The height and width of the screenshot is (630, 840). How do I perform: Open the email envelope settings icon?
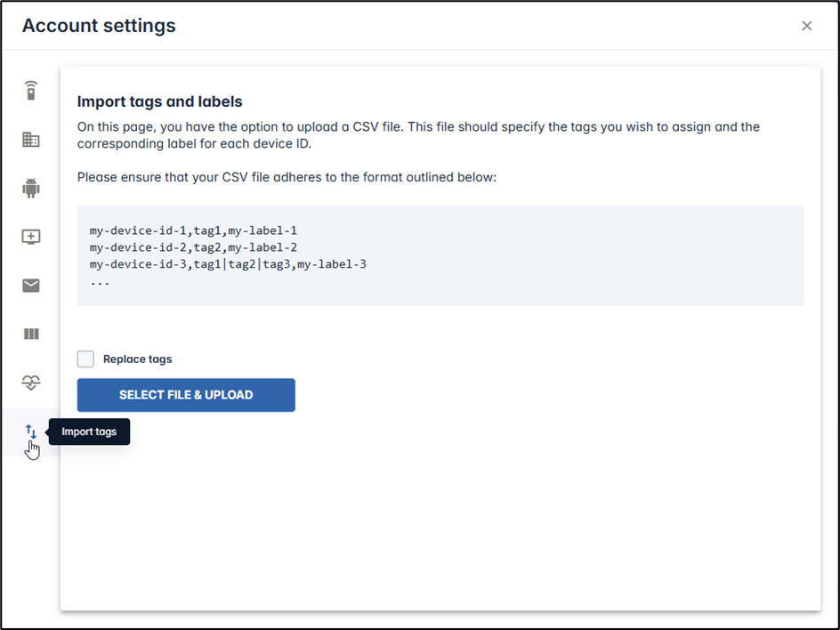click(31, 286)
